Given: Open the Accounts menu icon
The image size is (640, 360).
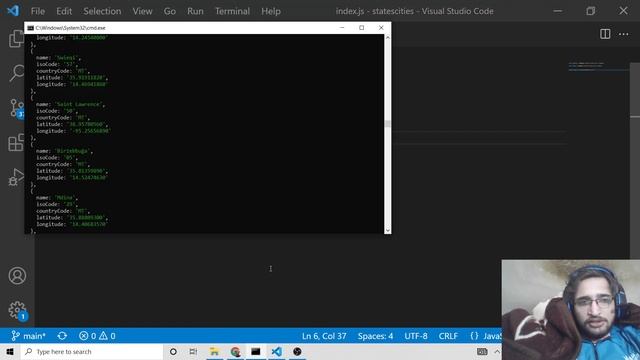Looking at the screenshot, I should click(x=17, y=276).
